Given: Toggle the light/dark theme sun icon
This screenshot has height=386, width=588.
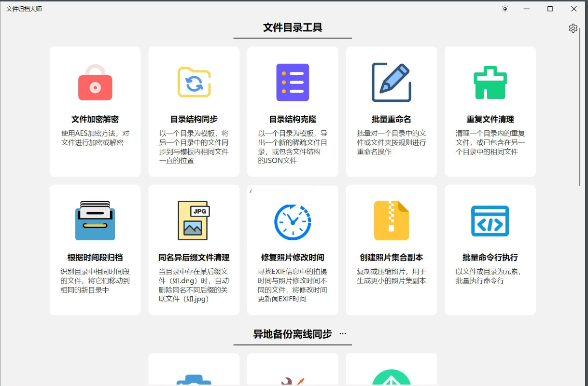Looking at the screenshot, I should (x=505, y=9).
